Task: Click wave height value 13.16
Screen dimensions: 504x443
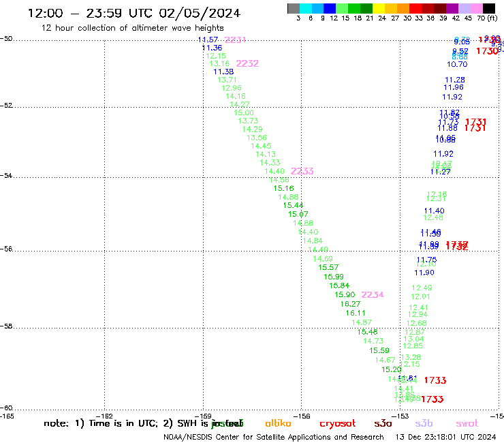Action: pos(219,63)
